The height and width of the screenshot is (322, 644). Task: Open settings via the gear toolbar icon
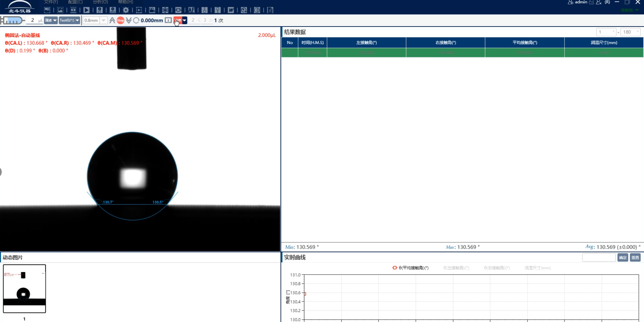point(126,10)
